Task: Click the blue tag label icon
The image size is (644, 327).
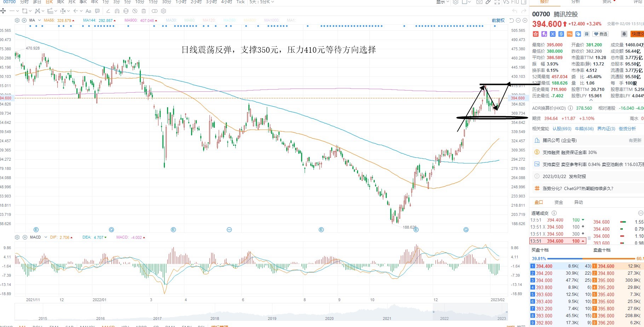Action: point(578,34)
